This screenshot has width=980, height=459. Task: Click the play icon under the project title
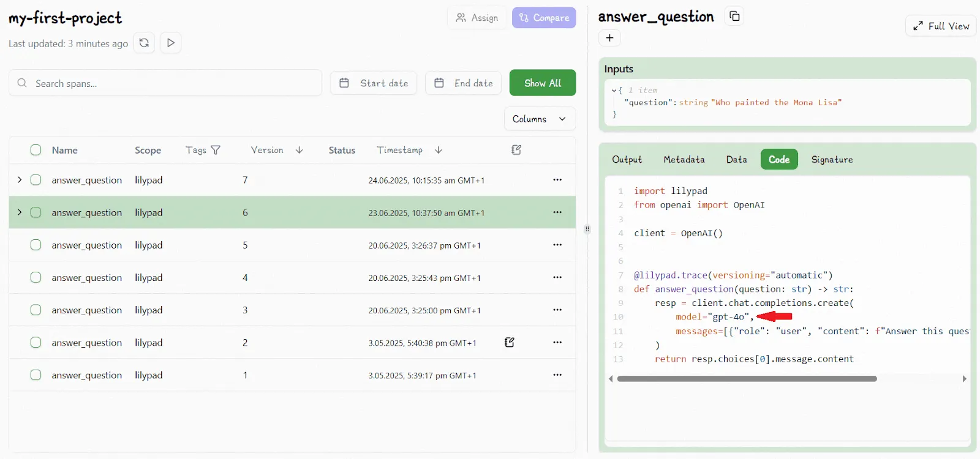(171, 43)
